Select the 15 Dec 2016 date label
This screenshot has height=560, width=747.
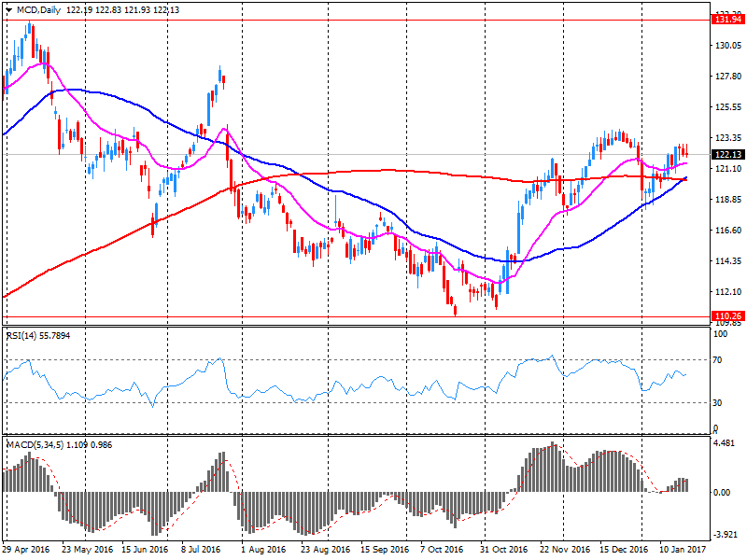[624, 549]
